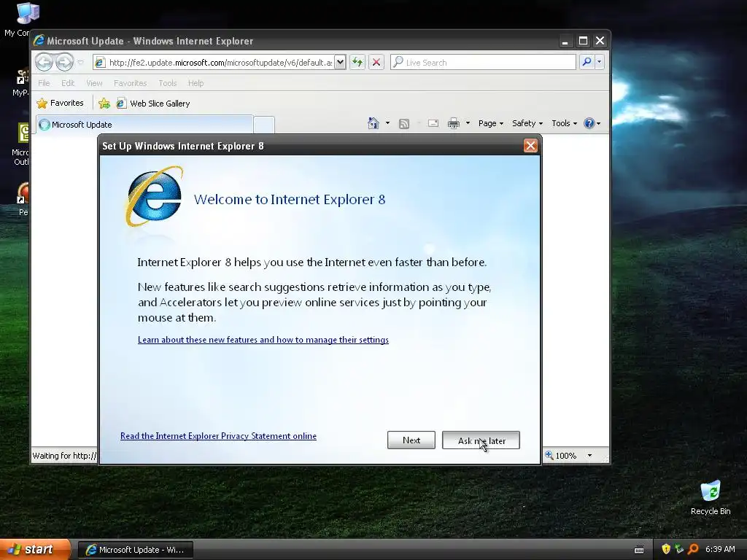
Task: Click the keyboard icon in taskbar
Action: click(639, 550)
